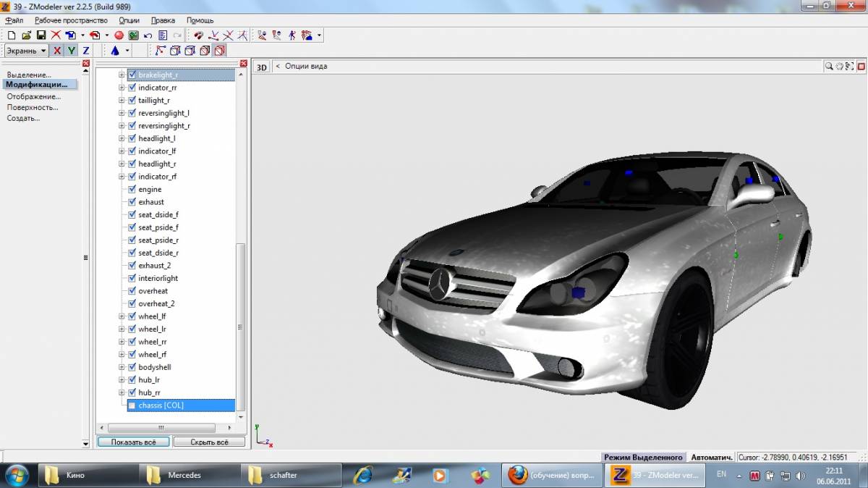Uncheck the wheel_rr visibility checkbox
868x488 pixels.
132,342
